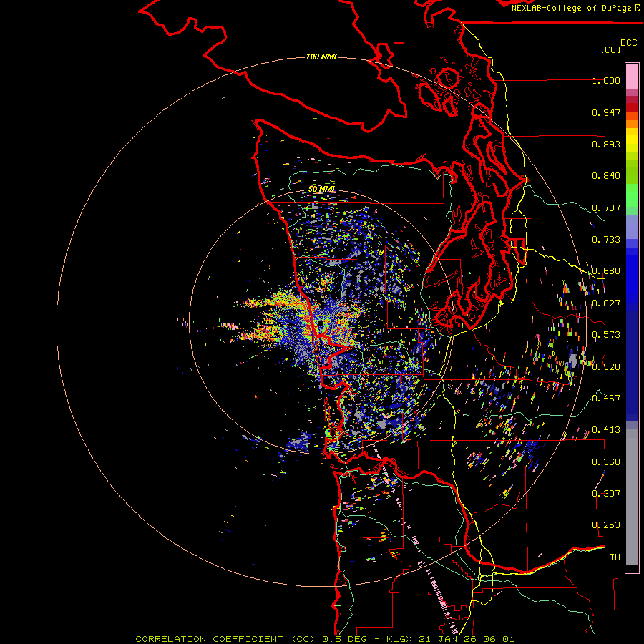644x644 pixels.
Task: Click the 0.253 color scale value
Action: pyautogui.click(x=606, y=525)
